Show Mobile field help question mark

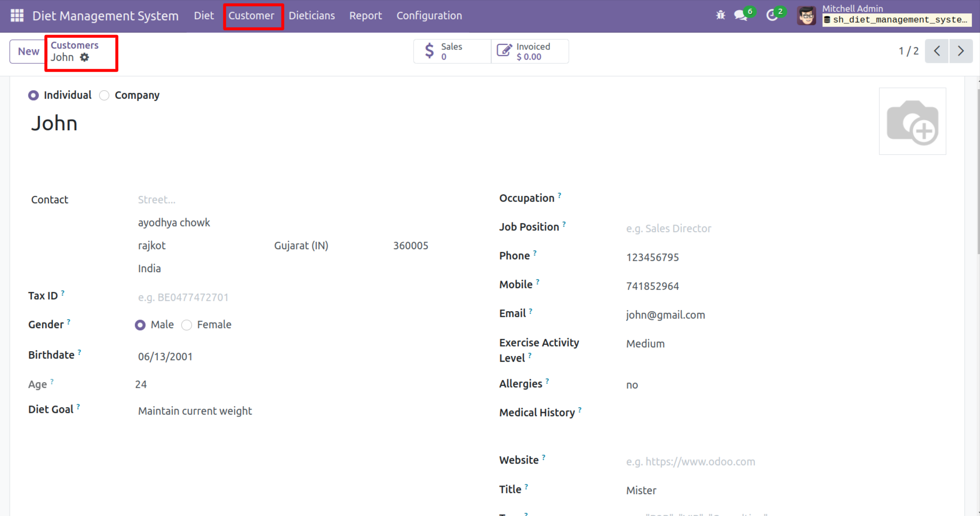pyautogui.click(x=538, y=282)
